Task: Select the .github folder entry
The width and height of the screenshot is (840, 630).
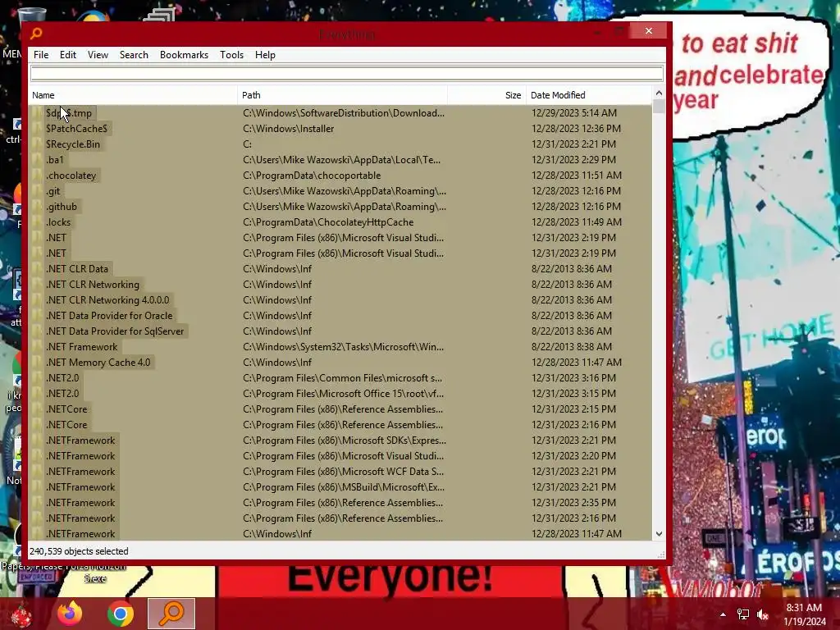Action: 61,206
